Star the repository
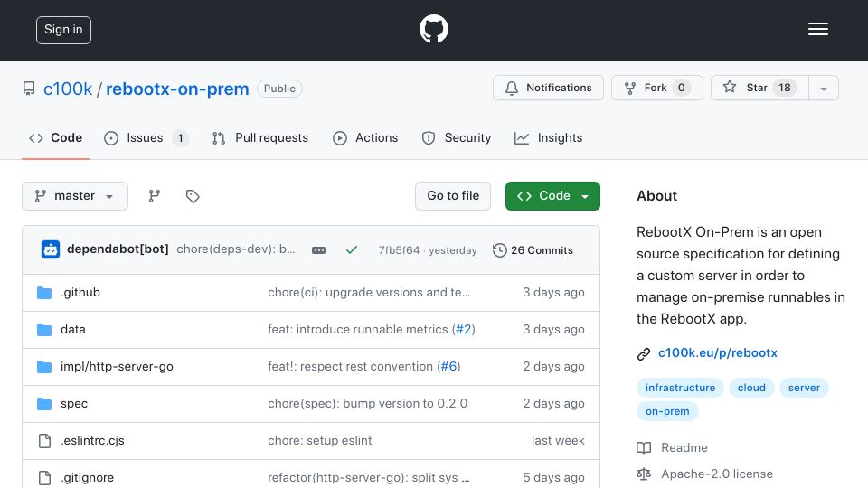The image size is (868, 488). click(759, 88)
